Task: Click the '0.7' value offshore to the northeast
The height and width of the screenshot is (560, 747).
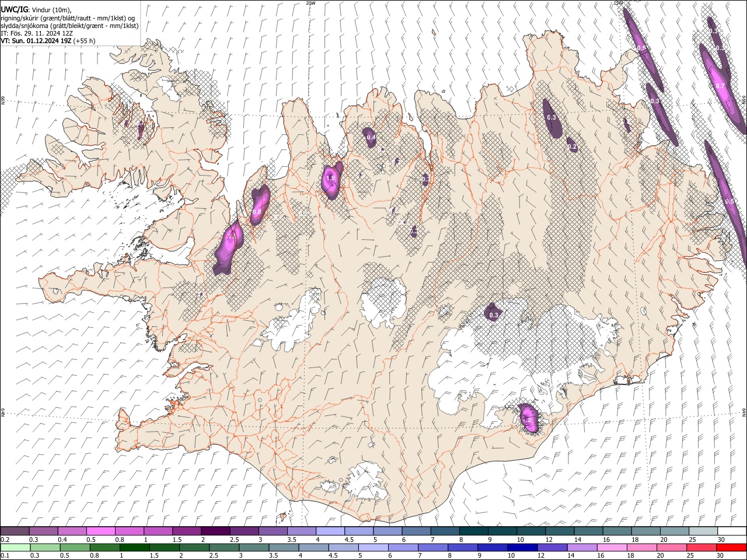Action: pyautogui.click(x=720, y=86)
